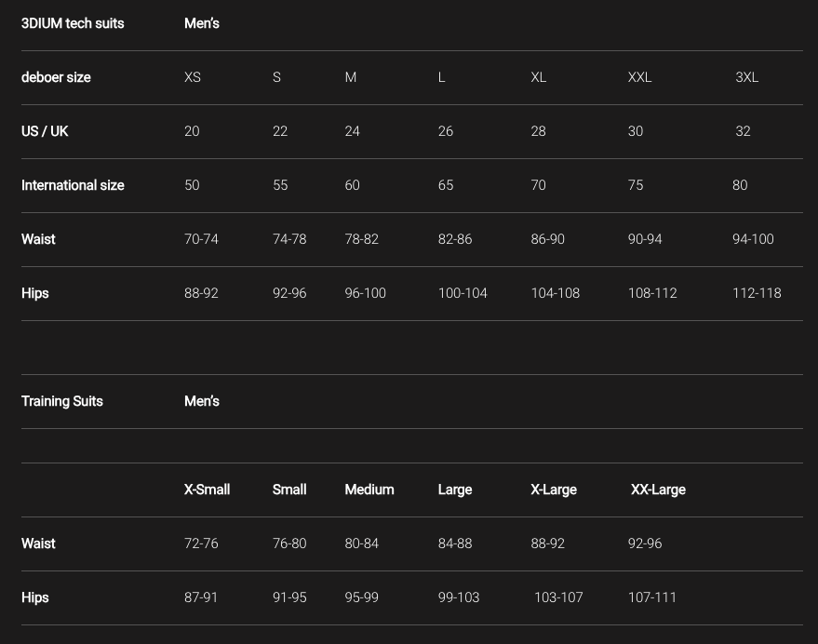818x644 pixels.
Task: Select the X-Large training suit column header
Action: 554,490
